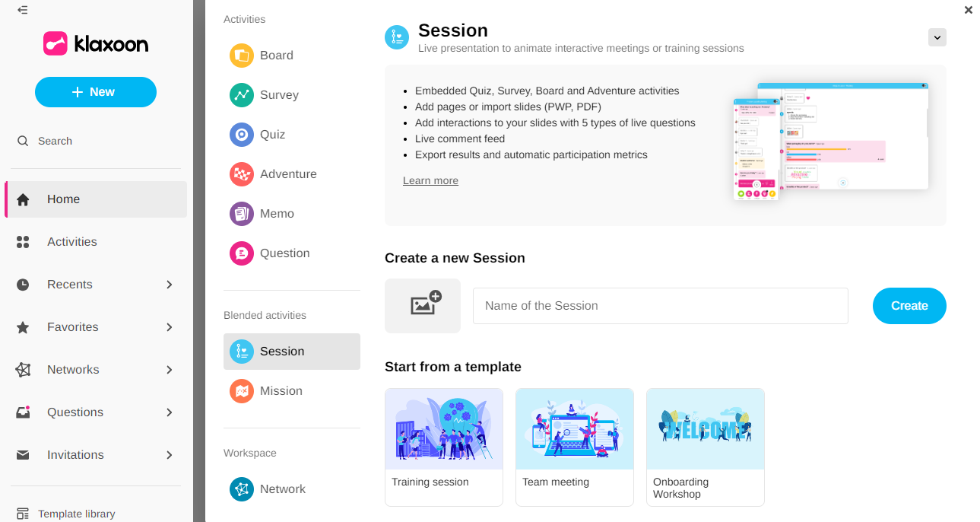
Task: Select the Memo activity icon
Action: (x=242, y=214)
